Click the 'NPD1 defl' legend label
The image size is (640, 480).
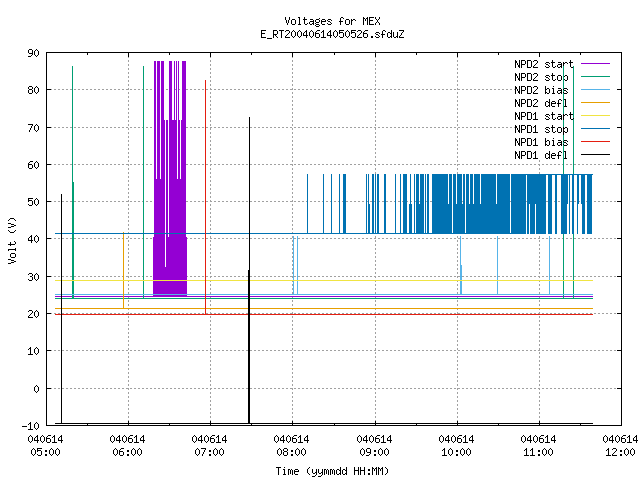pyautogui.click(x=541, y=156)
